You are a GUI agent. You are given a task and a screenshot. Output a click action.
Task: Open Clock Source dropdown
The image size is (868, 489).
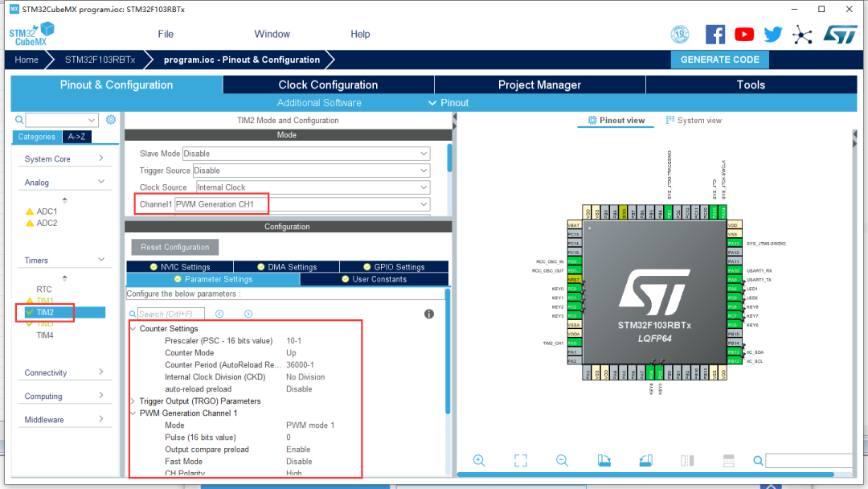tap(313, 187)
